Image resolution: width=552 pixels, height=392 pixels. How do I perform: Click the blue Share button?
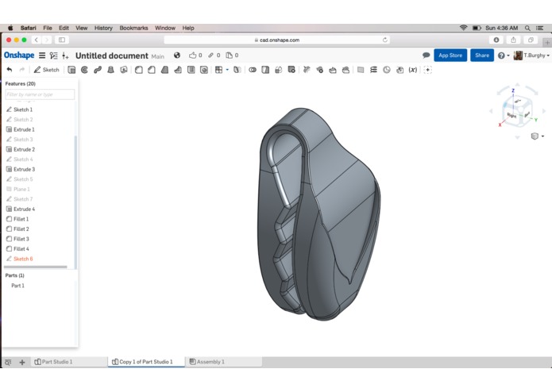tap(482, 56)
